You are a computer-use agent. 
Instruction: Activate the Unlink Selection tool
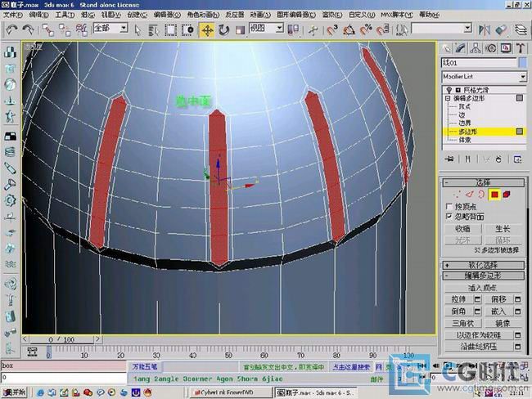point(65,29)
